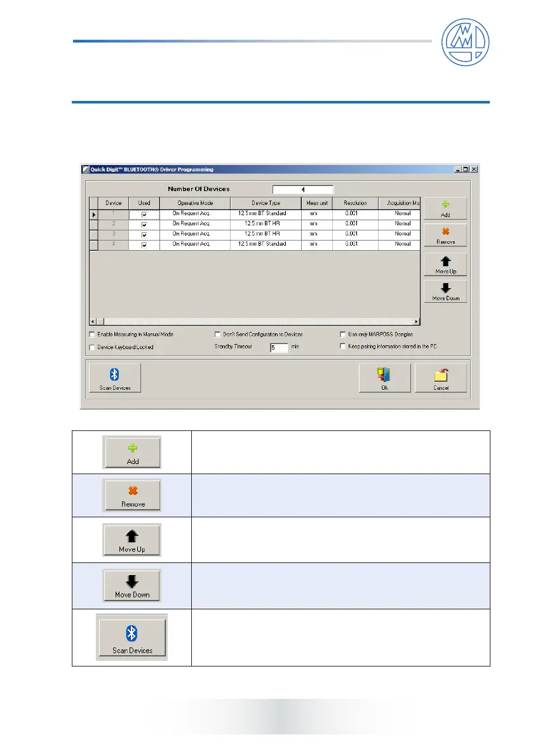The image size is (533, 756).
Task: Maximize the Quick Digit dialog window
Action: tap(466, 169)
